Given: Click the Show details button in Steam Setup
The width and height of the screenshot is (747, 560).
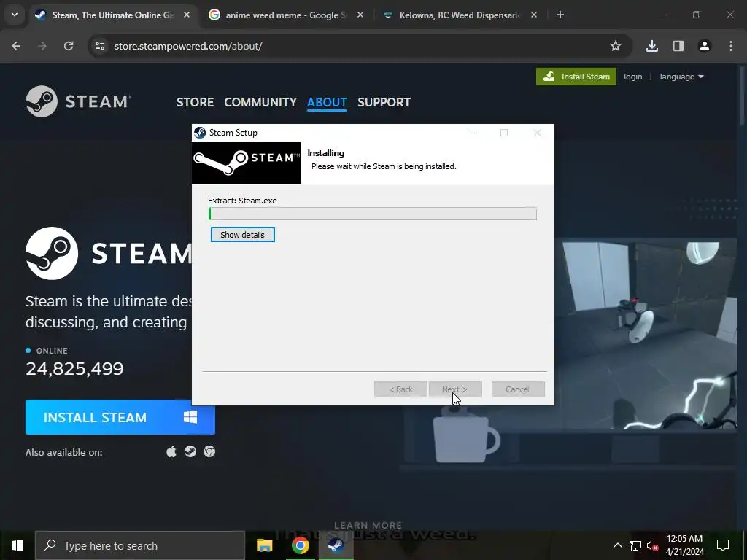Looking at the screenshot, I should point(242,234).
